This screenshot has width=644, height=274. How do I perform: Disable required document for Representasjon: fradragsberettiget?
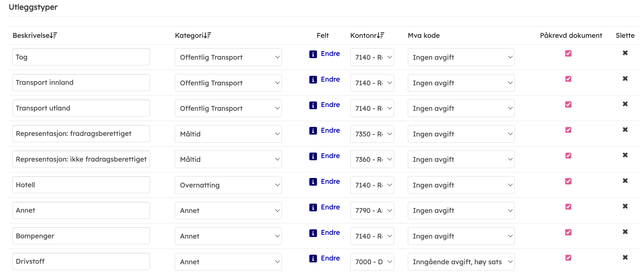coord(568,130)
